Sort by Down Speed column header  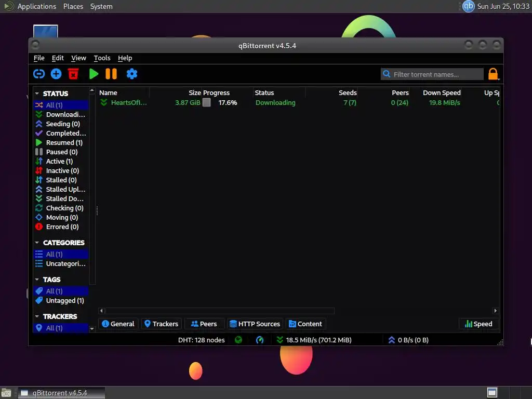[436, 92]
